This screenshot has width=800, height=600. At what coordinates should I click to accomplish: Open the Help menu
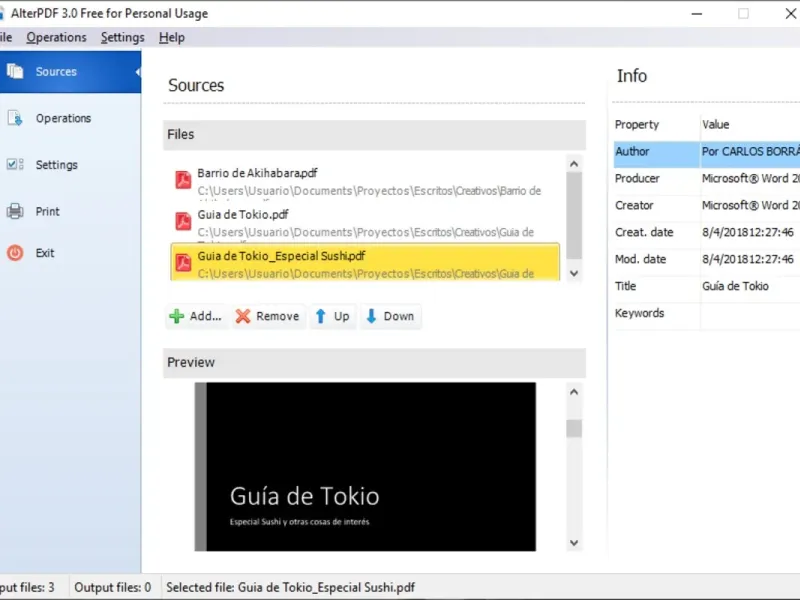point(171,37)
